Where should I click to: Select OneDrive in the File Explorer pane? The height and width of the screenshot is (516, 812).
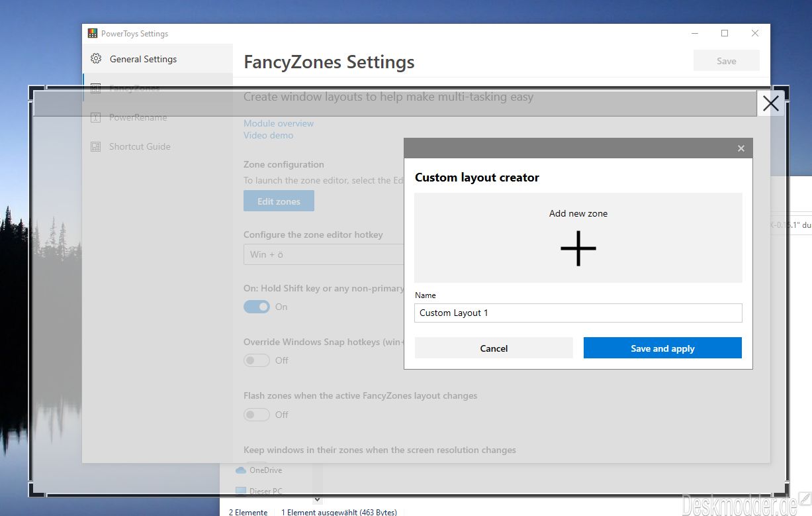point(259,470)
